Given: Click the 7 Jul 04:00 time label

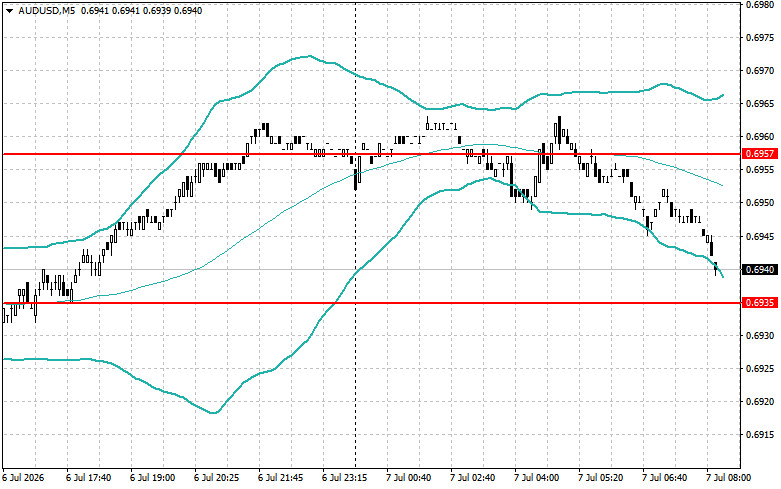Looking at the screenshot, I should click(x=536, y=478).
